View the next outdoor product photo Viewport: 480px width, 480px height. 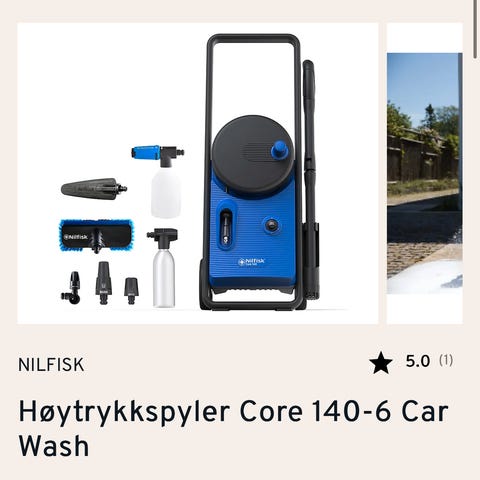click(425, 173)
